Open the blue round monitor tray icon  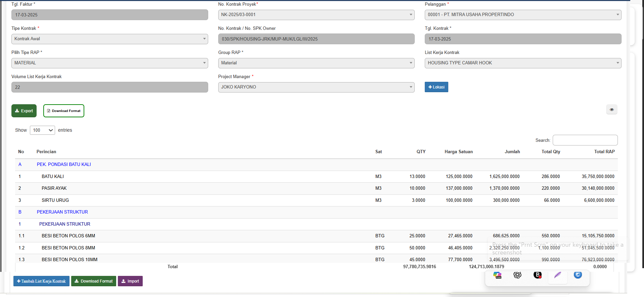point(578,275)
